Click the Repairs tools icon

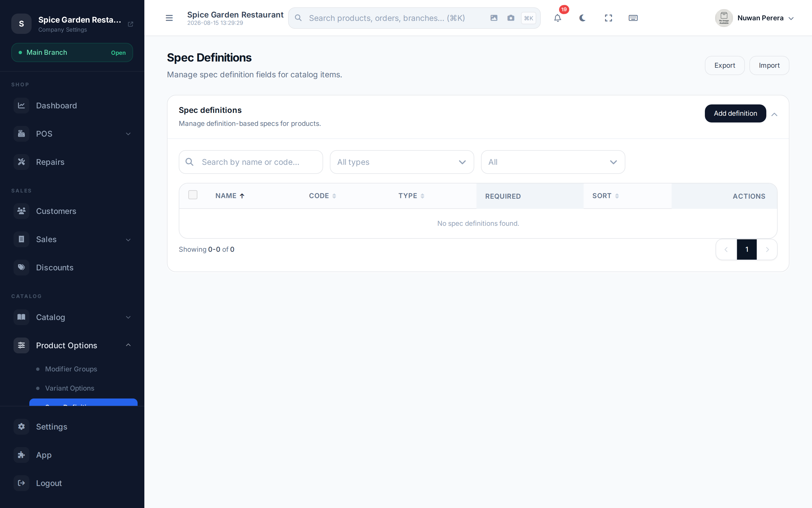tap(21, 162)
